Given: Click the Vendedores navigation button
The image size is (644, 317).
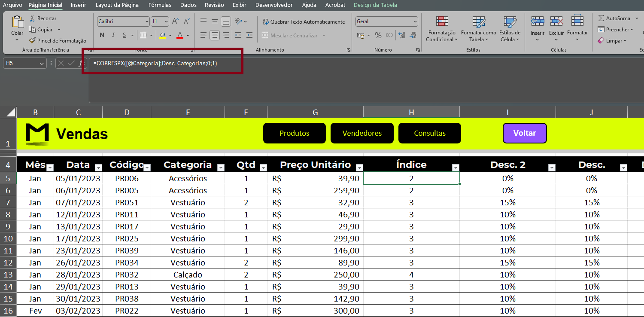Looking at the screenshot, I should point(362,133).
